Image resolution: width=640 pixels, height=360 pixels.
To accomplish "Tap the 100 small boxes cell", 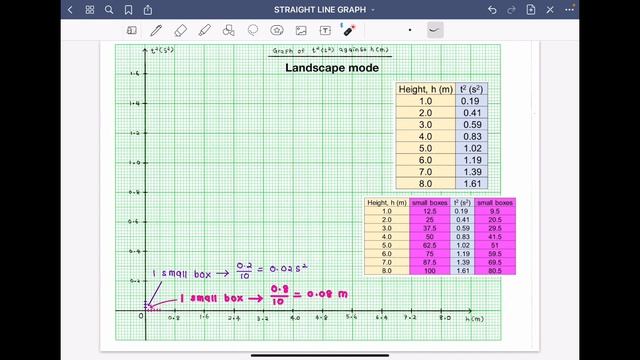I will (429, 271).
